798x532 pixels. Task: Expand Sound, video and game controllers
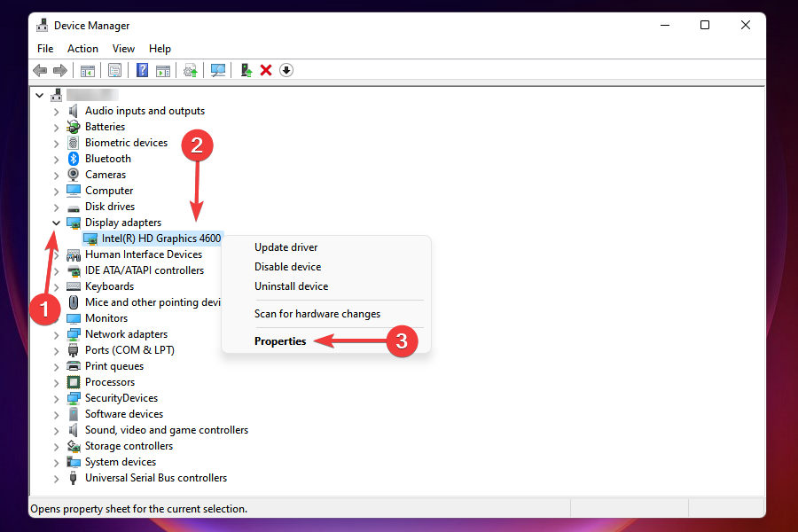(x=56, y=431)
